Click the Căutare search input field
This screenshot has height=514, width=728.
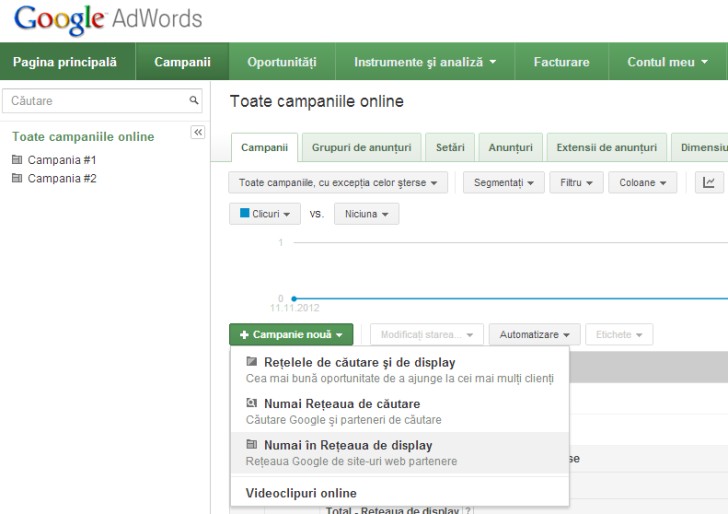(95, 101)
